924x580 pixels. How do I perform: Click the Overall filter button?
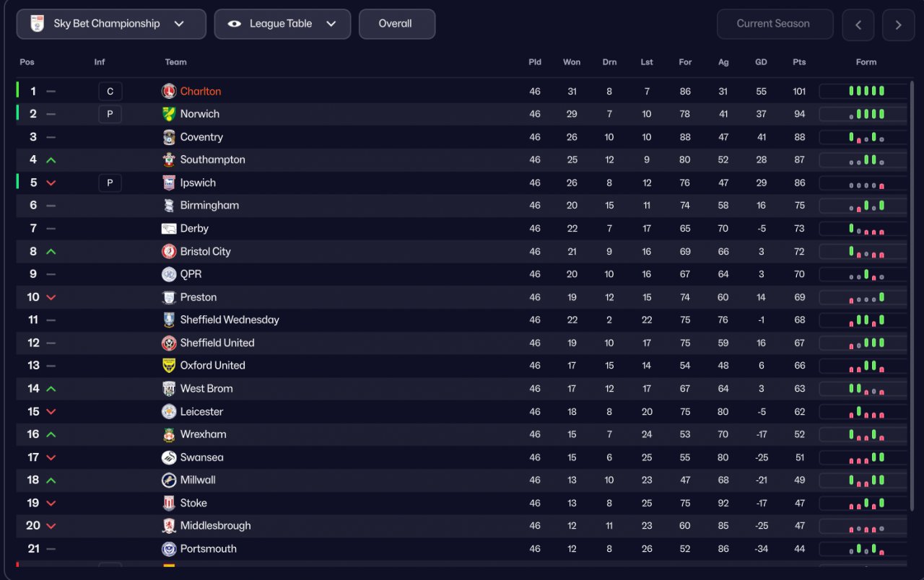point(396,24)
